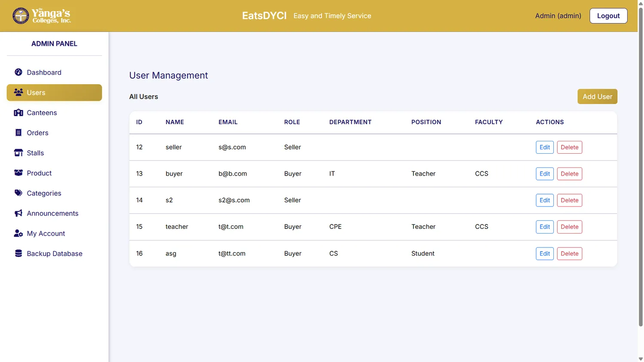
Task: Click the scrollbar down arrow
Action: point(641,359)
